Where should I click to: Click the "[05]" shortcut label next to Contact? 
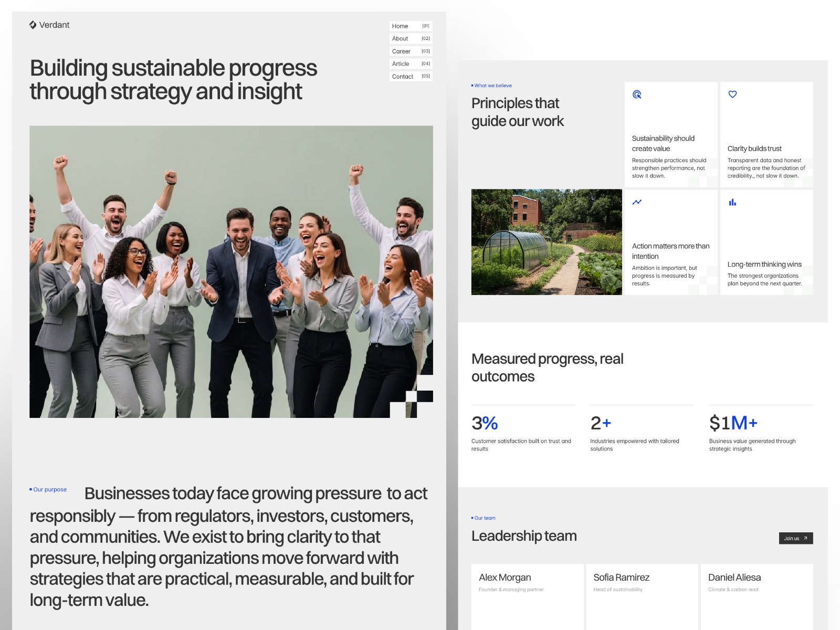coord(426,76)
